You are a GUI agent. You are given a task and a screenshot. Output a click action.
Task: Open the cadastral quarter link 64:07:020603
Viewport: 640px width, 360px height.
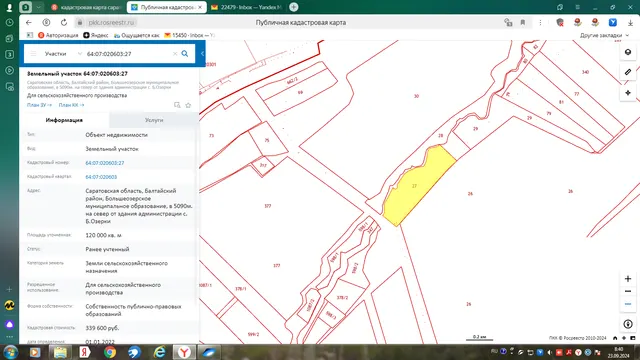[101, 177]
